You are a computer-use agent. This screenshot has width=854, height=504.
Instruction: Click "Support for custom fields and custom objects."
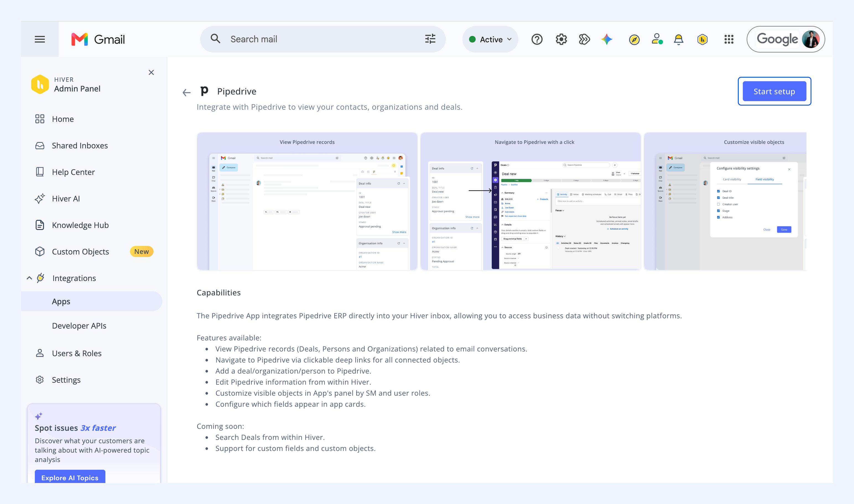tap(296, 448)
